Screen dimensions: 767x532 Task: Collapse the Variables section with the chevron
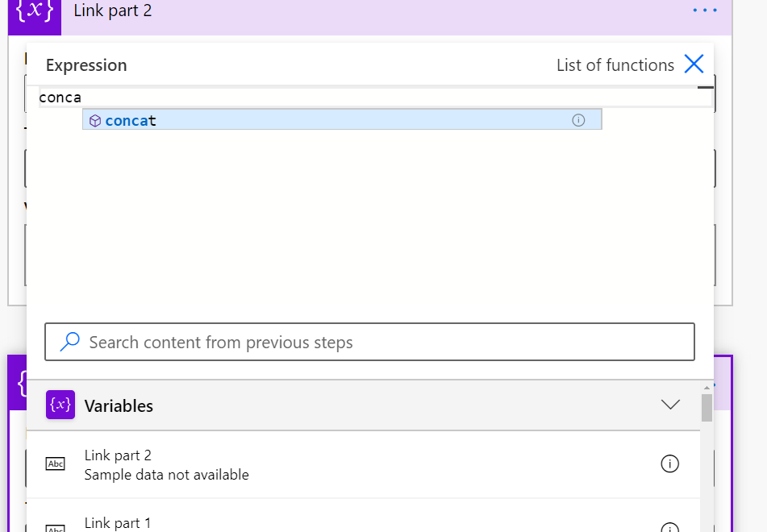670,405
